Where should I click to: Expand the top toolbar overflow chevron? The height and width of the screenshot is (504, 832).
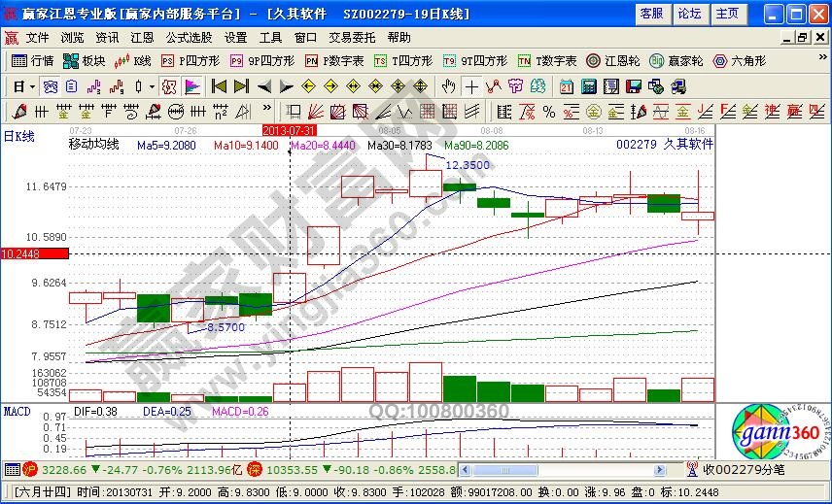point(823,57)
